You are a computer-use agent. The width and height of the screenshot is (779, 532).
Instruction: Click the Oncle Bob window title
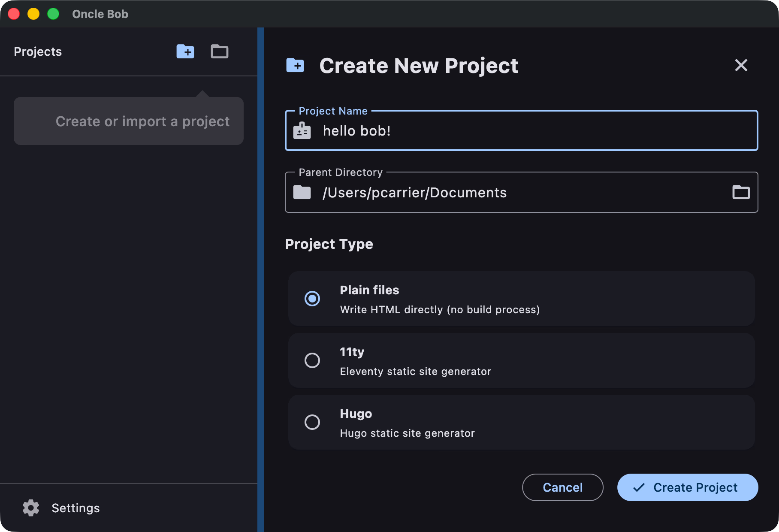pyautogui.click(x=100, y=14)
